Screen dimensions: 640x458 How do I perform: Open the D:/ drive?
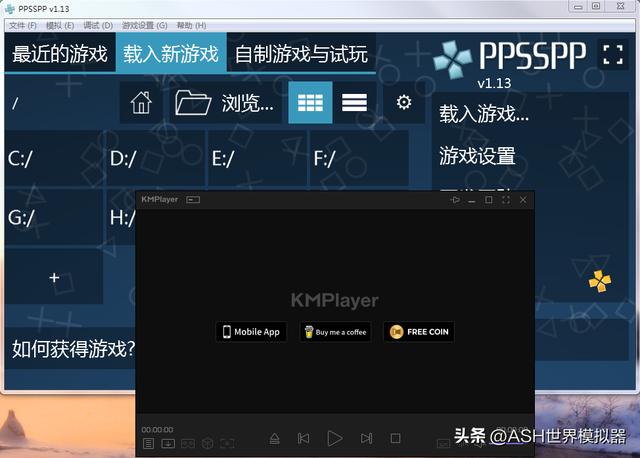coord(156,158)
